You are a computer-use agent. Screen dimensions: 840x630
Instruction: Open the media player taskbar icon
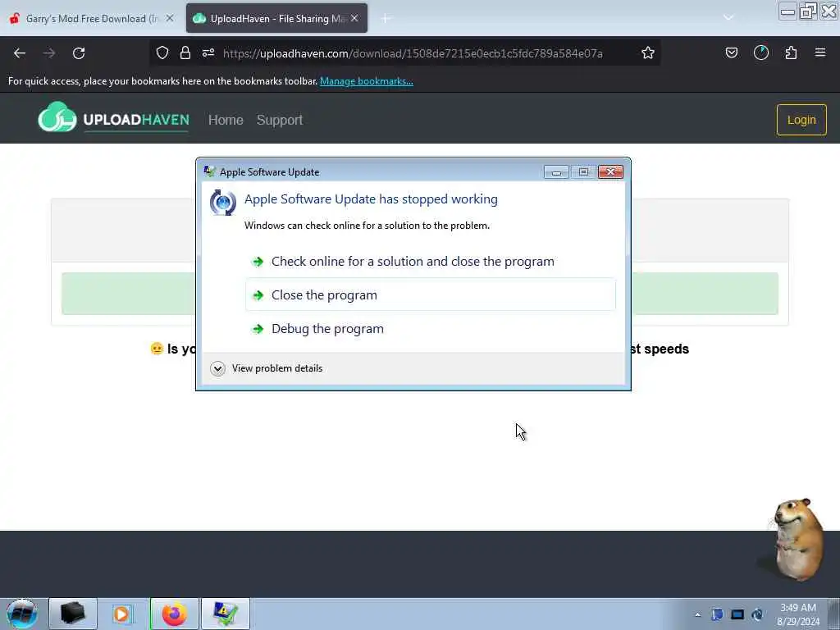(x=123, y=614)
